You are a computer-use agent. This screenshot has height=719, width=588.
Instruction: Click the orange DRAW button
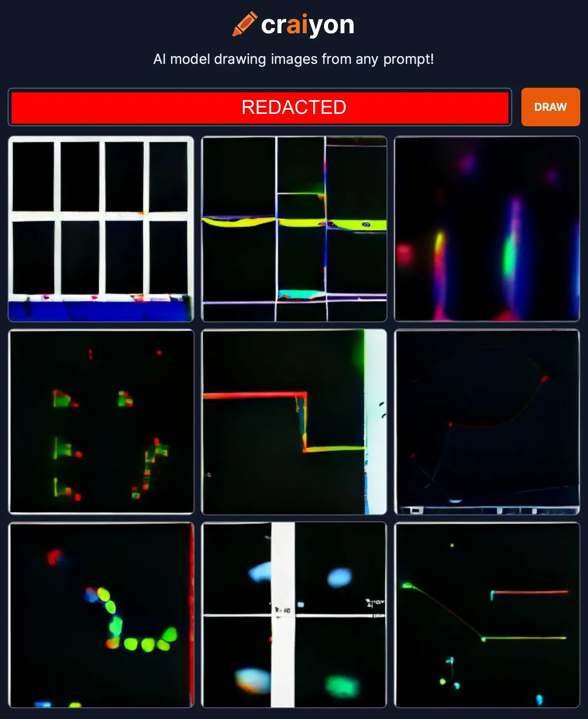click(x=550, y=107)
